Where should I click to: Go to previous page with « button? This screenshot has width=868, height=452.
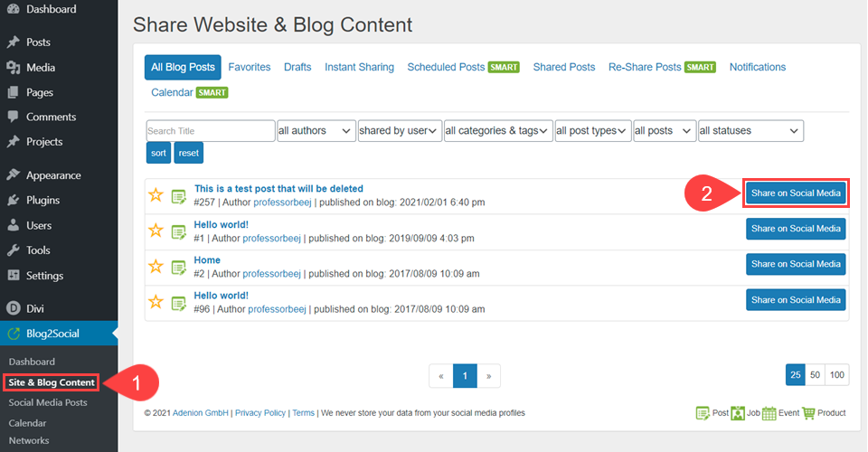[x=441, y=376]
